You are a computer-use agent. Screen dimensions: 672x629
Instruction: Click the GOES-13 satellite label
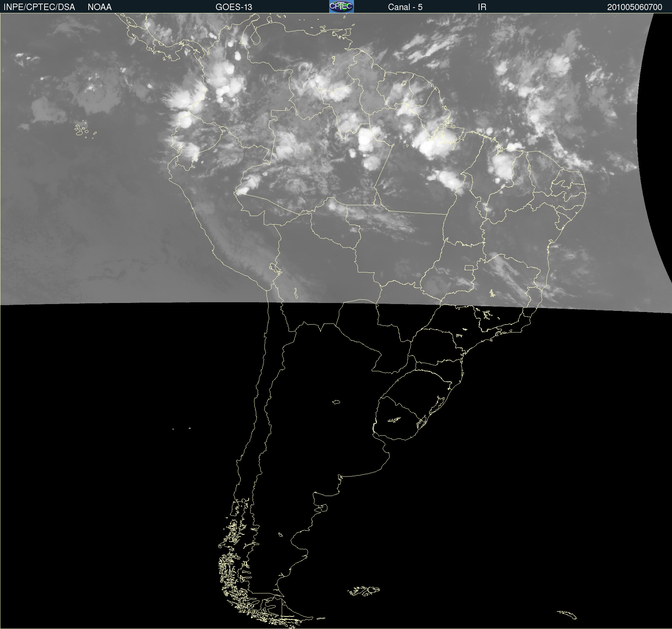(234, 7)
